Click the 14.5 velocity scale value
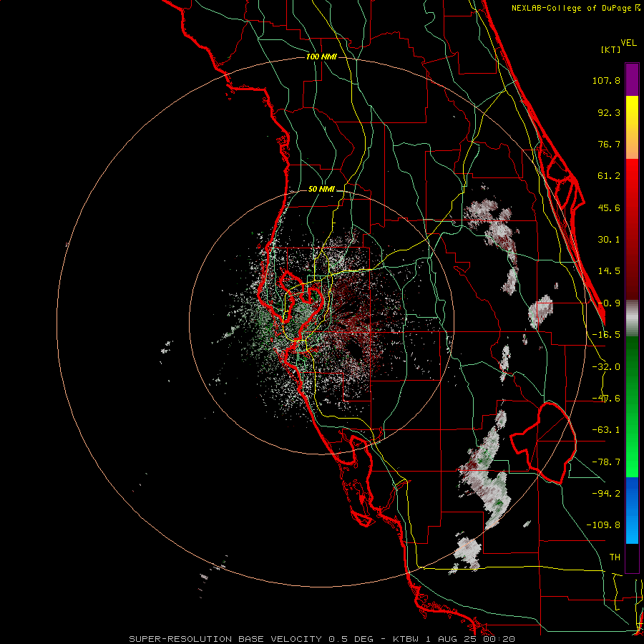This screenshot has width=644, height=644. tap(609, 271)
